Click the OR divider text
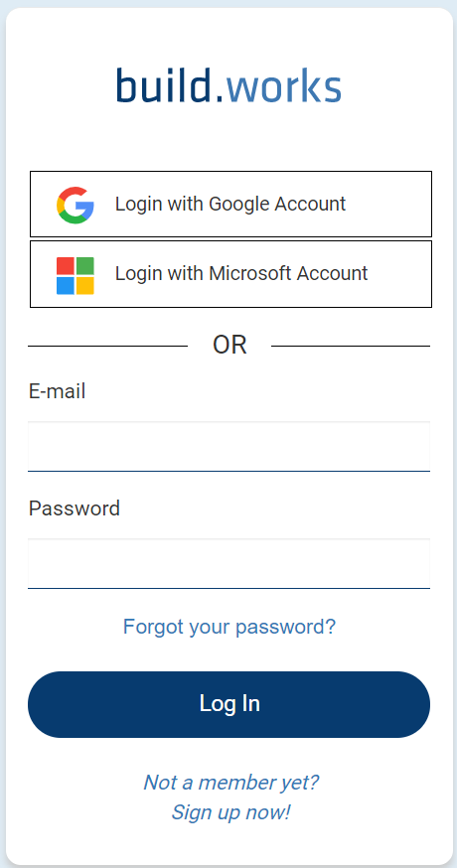 tap(229, 345)
